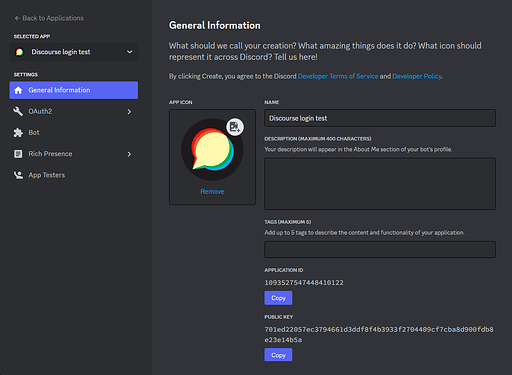Go back to Applications
Image resolution: width=512 pixels, height=375 pixels.
click(x=49, y=18)
